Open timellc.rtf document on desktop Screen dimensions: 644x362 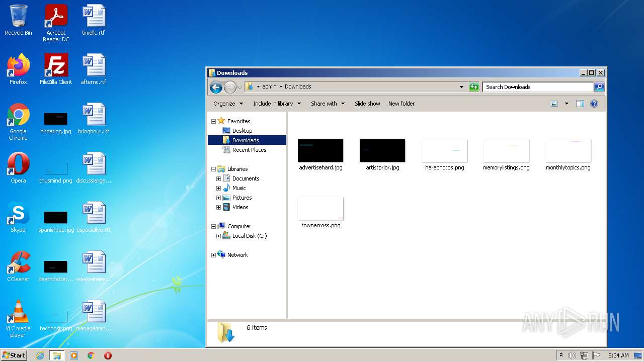[x=94, y=20]
